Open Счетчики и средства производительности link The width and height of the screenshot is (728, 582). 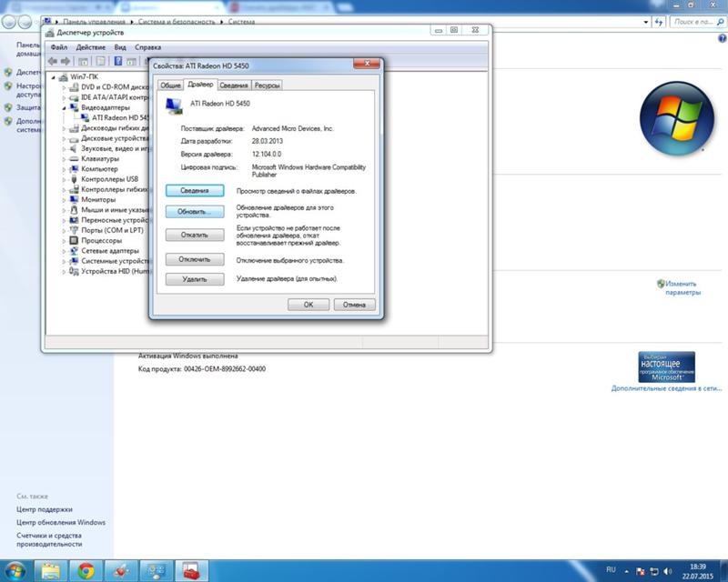click(x=49, y=540)
